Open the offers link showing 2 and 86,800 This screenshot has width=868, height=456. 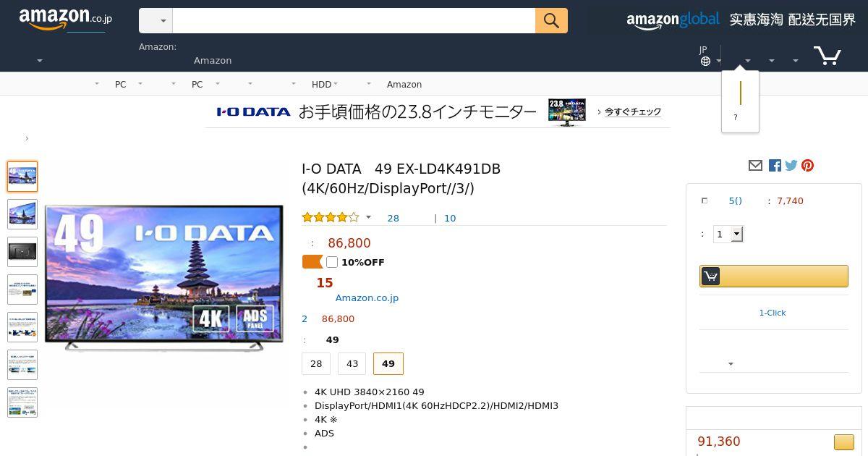pos(328,318)
